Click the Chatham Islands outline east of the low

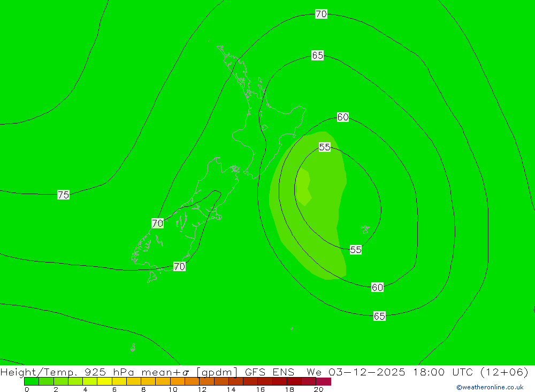click(x=365, y=229)
